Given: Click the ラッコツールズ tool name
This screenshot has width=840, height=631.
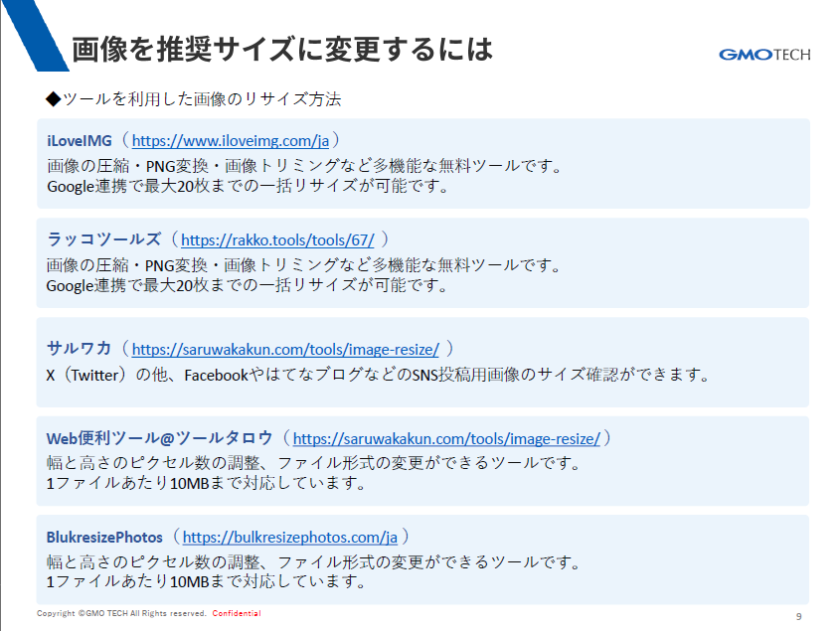Looking at the screenshot, I should pyautogui.click(x=104, y=239).
